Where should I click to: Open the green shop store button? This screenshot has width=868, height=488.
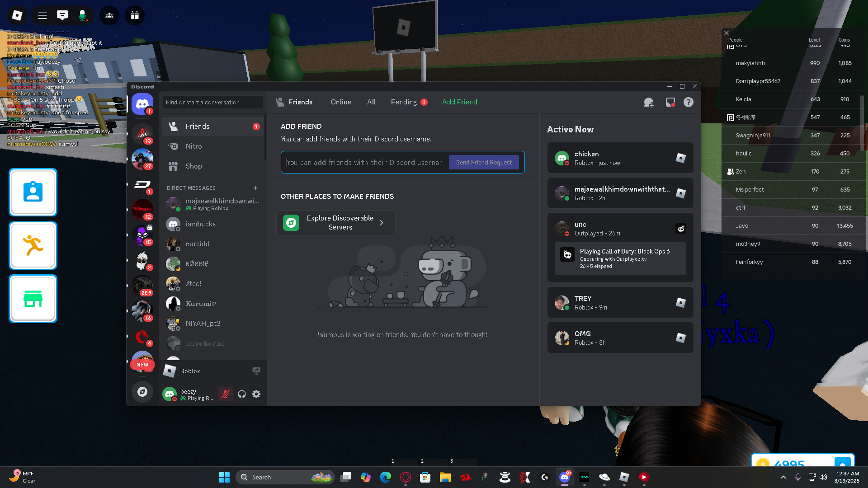click(x=33, y=299)
